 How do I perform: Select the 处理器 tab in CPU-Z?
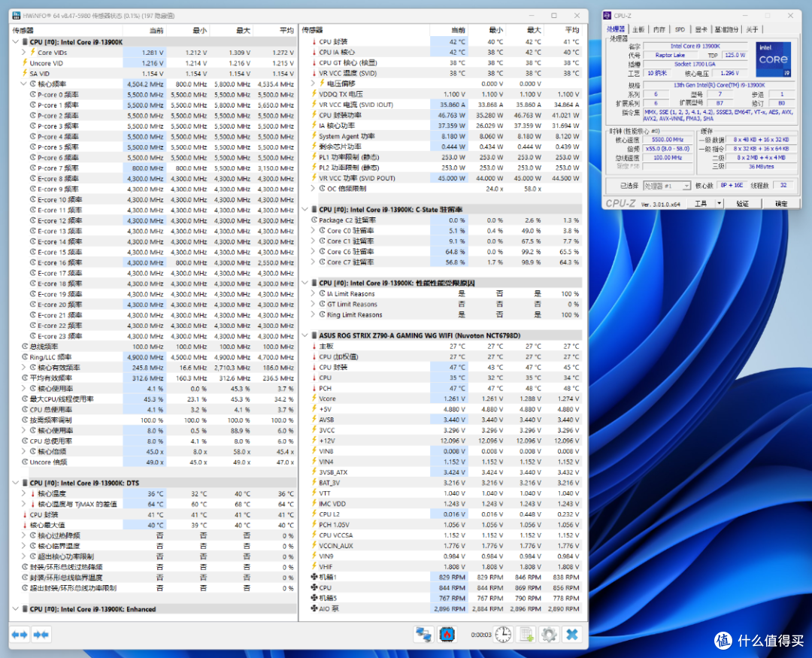point(617,29)
